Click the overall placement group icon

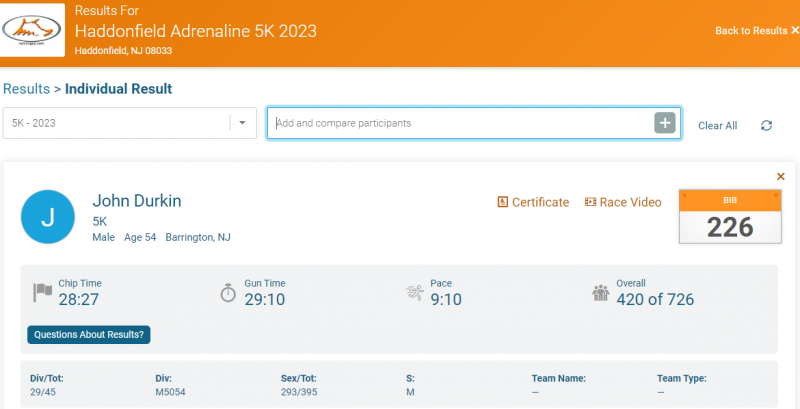pos(600,292)
